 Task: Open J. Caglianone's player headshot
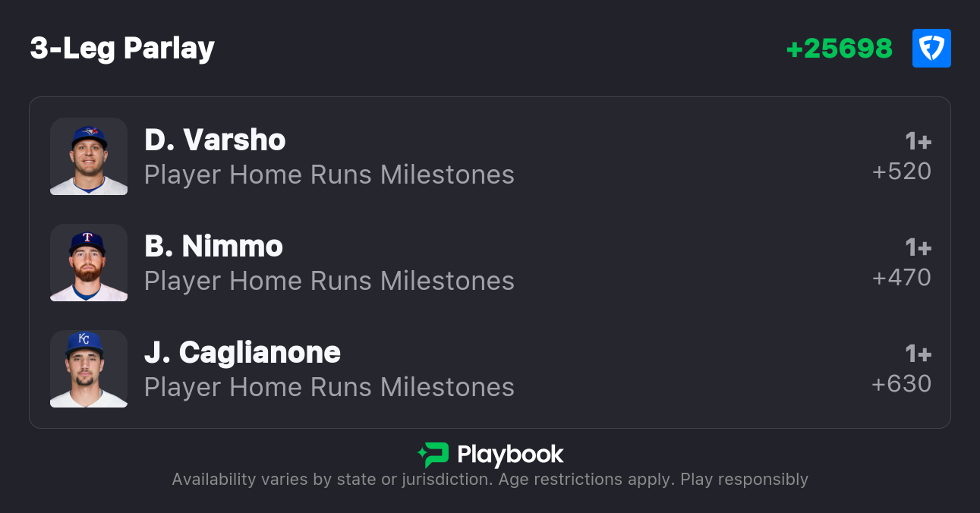tap(89, 369)
